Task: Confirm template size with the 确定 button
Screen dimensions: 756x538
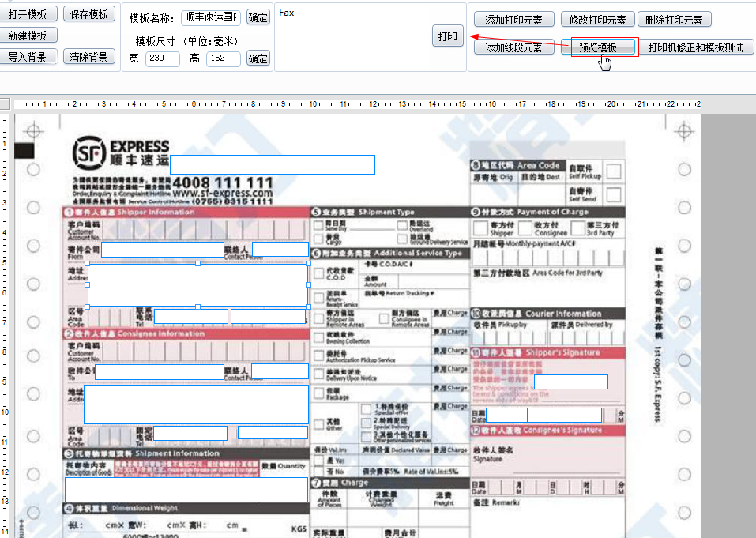Action: 258,58
